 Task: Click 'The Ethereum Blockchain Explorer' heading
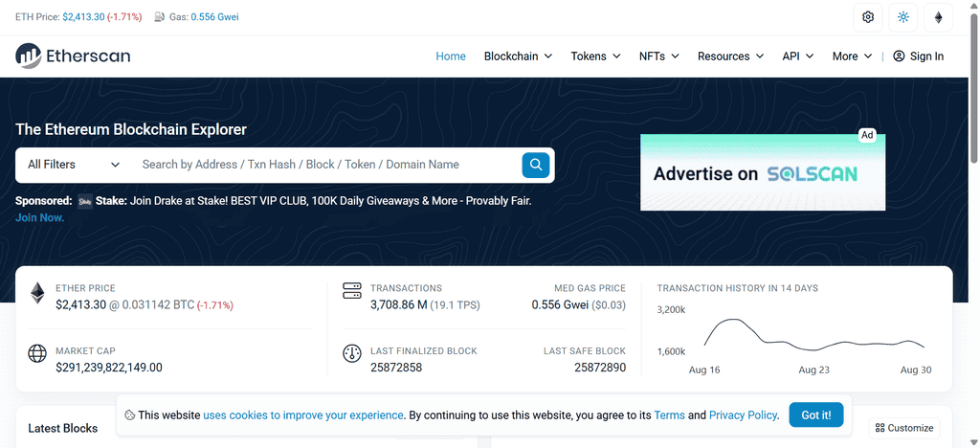pyautogui.click(x=130, y=130)
